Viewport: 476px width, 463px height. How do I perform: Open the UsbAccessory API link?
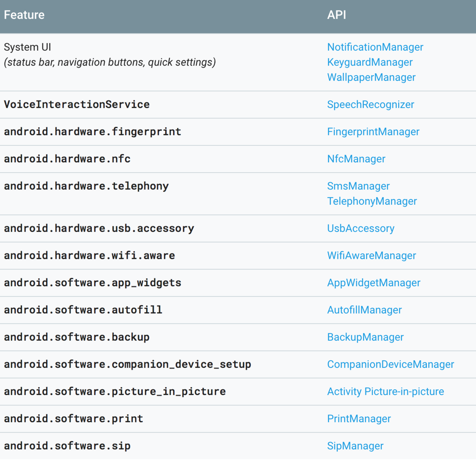(360, 228)
